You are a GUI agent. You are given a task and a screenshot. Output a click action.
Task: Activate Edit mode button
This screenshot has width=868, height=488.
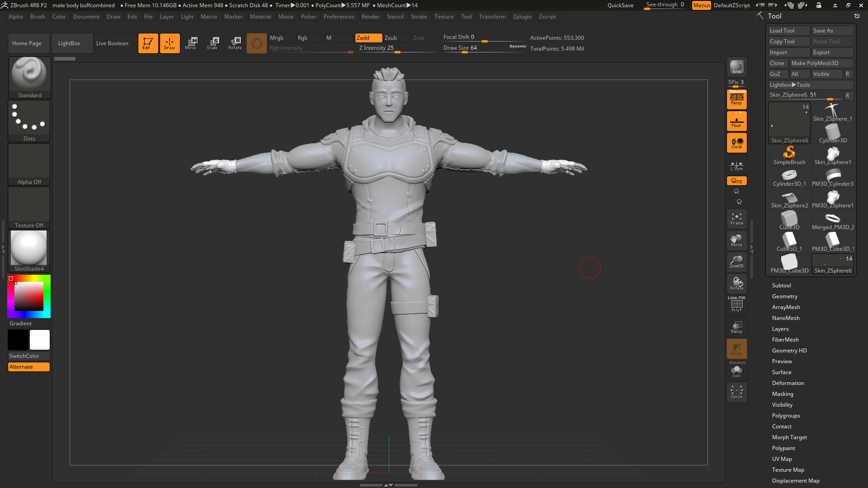coord(148,43)
